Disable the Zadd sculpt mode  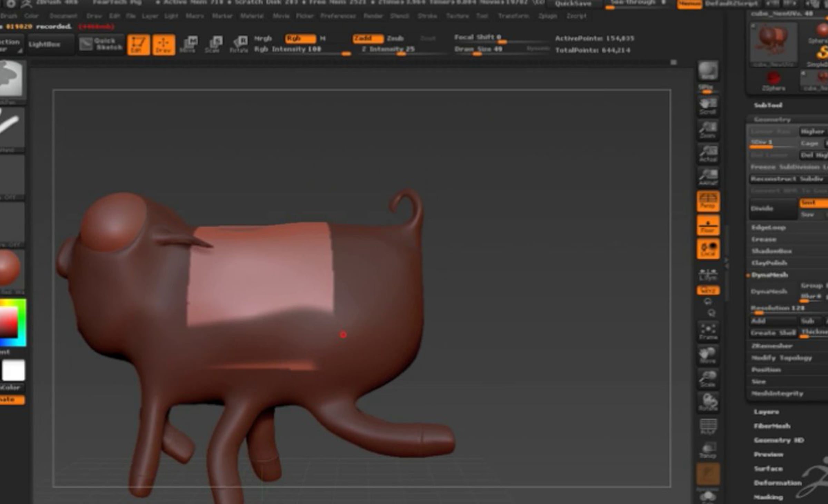tap(367, 38)
